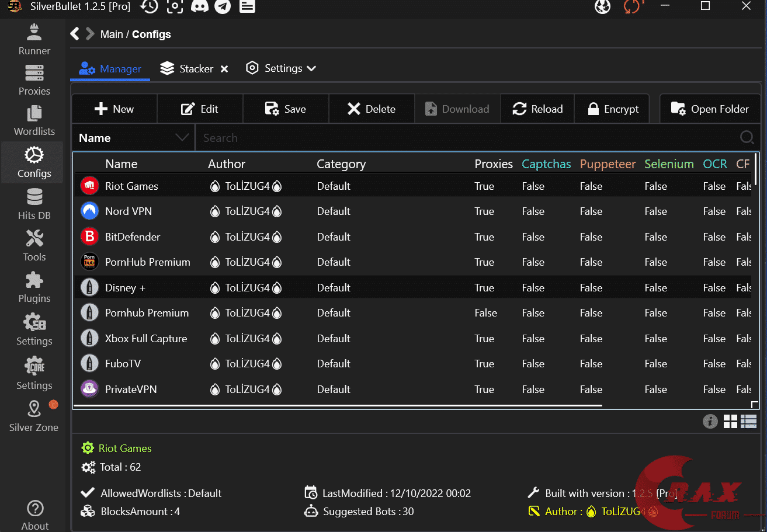The image size is (767, 532).
Task: Expand the Name filter dropdown
Action: 182,138
